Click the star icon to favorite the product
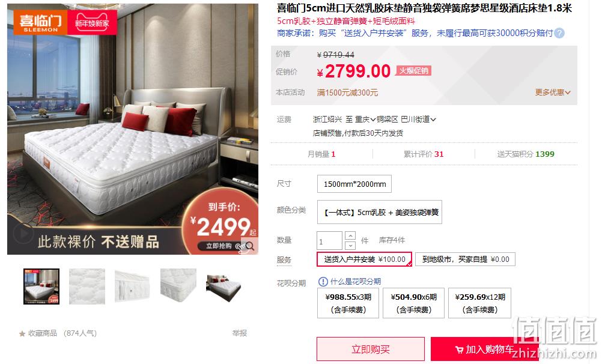 click(x=22, y=334)
